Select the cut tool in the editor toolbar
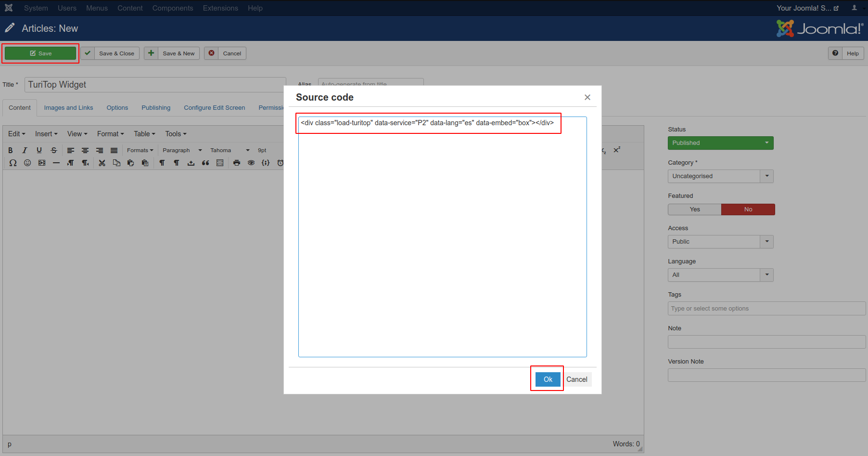The width and height of the screenshot is (868, 456). (102, 163)
